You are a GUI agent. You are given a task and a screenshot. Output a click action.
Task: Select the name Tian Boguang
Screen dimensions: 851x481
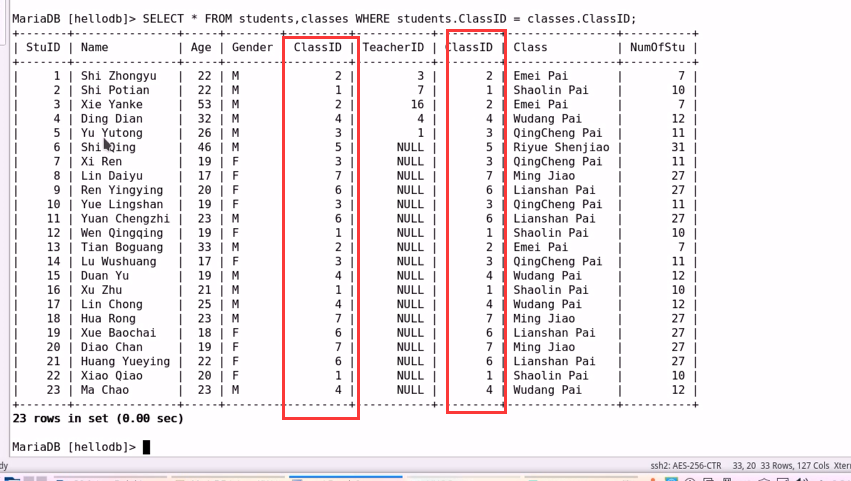pos(122,247)
